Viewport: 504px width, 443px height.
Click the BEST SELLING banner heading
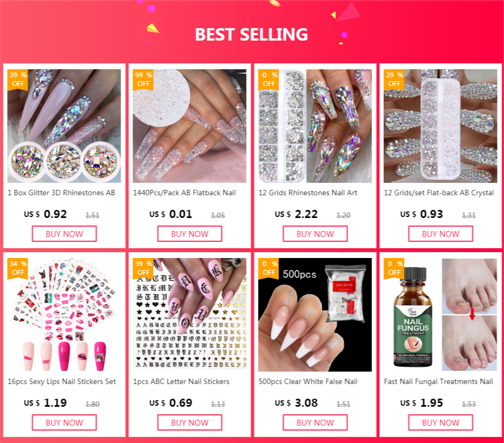coord(251,35)
